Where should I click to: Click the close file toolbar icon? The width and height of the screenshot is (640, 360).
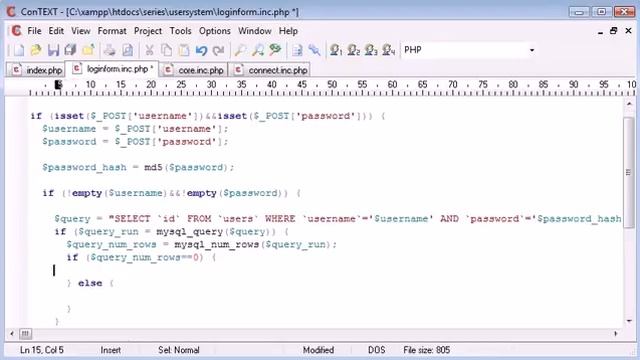88,50
